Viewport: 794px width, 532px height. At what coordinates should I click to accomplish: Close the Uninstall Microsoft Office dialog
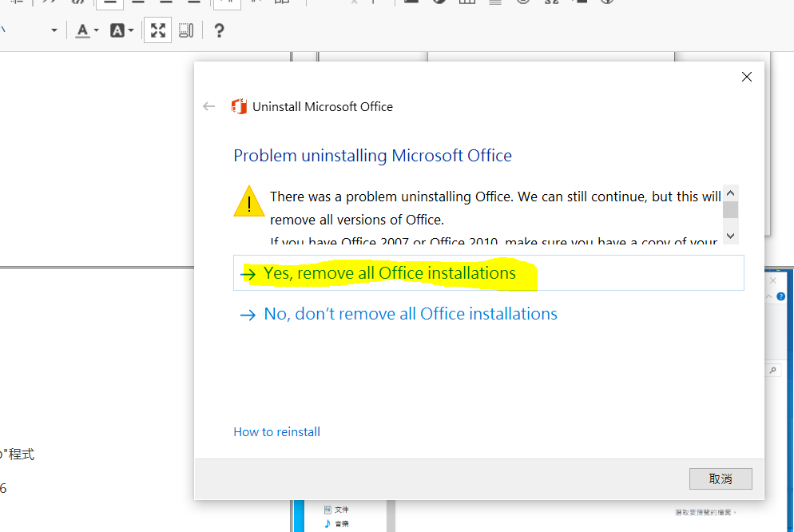(x=746, y=77)
